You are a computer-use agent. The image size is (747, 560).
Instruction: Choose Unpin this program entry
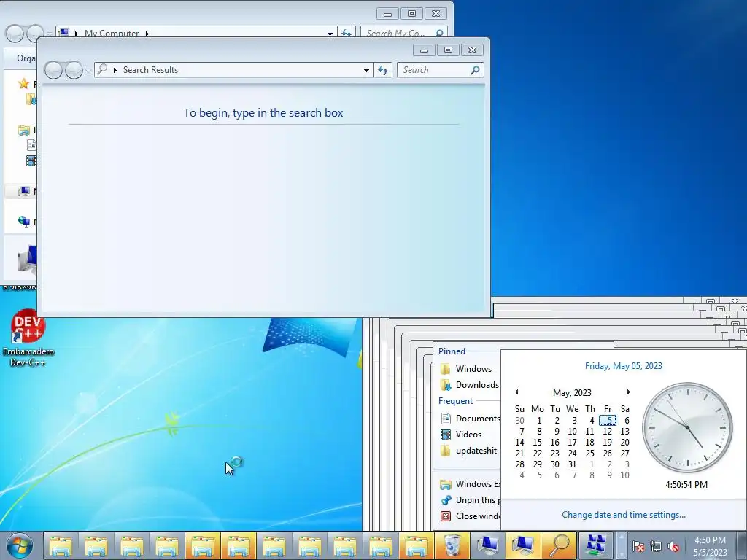(x=469, y=500)
